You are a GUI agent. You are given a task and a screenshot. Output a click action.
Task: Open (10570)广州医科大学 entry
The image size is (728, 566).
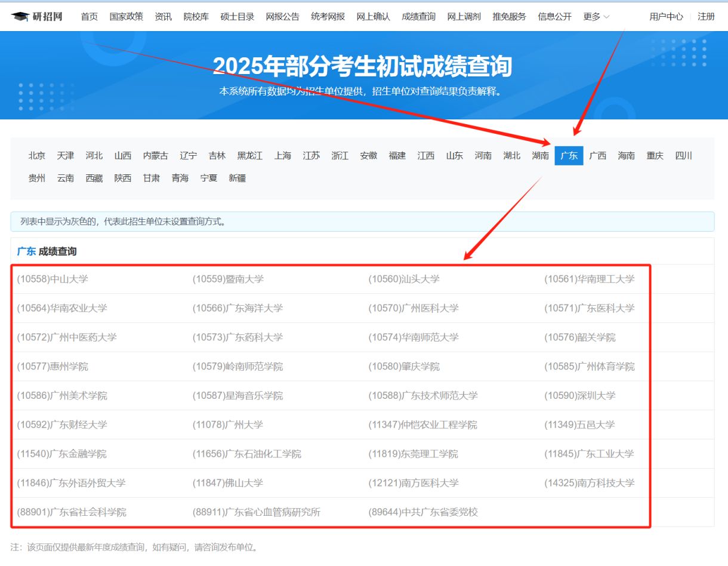click(414, 308)
